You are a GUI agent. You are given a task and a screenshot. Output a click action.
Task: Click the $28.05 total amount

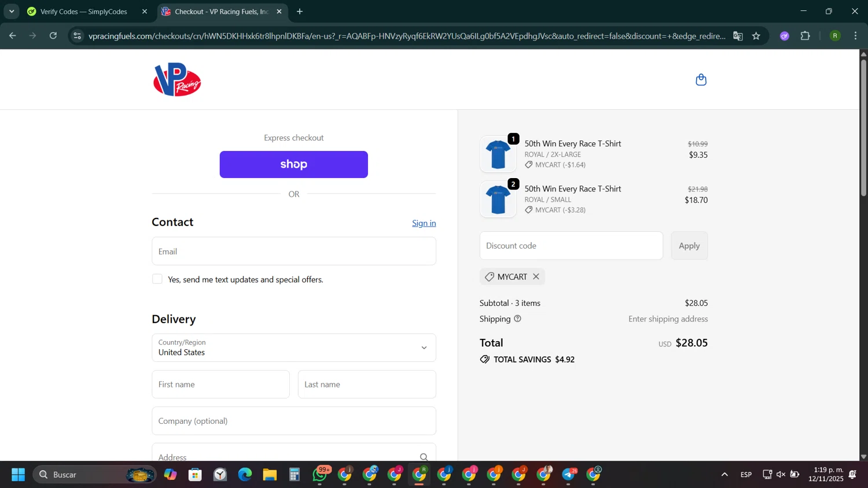tap(692, 343)
